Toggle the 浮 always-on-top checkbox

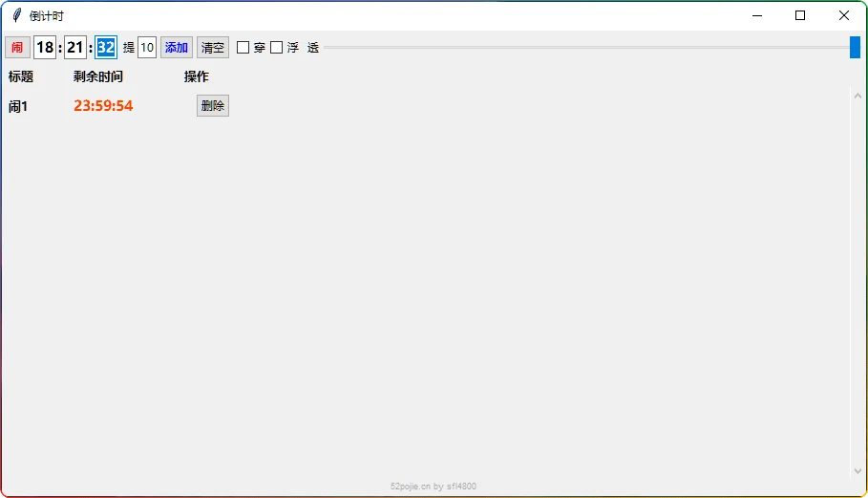coord(277,48)
